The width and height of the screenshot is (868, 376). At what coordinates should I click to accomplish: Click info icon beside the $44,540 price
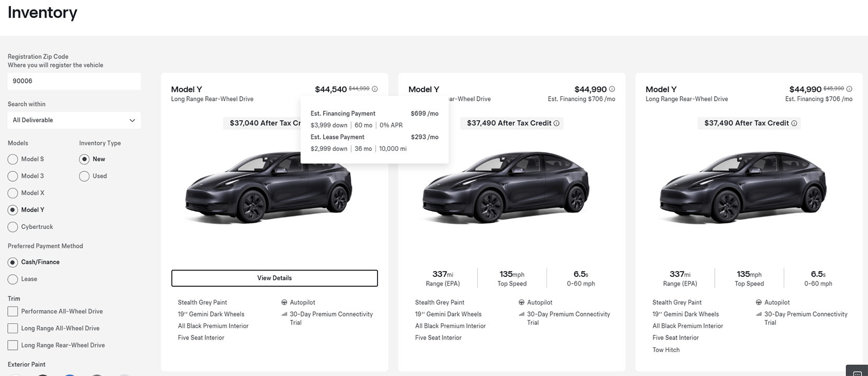click(x=374, y=89)
